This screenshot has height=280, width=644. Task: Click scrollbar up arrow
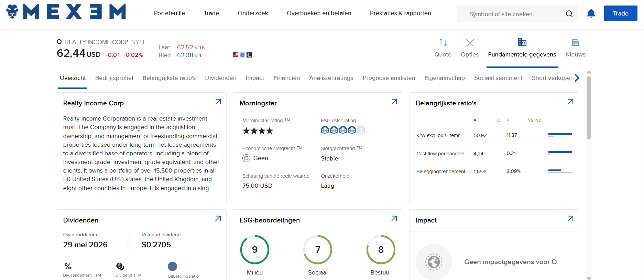coord(589,72)
